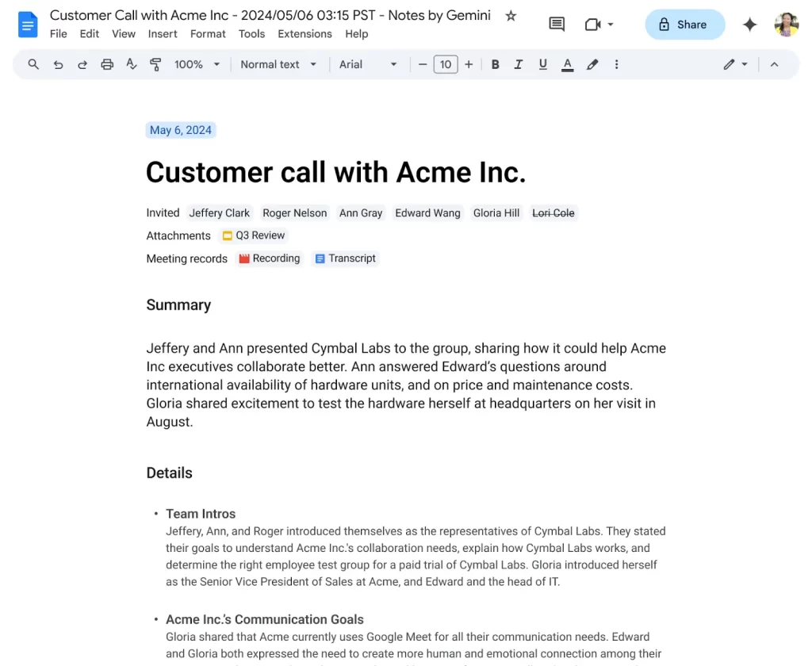Run spelling and grammar check
Viewport: 812px width, 666px height.
[132, 64]
